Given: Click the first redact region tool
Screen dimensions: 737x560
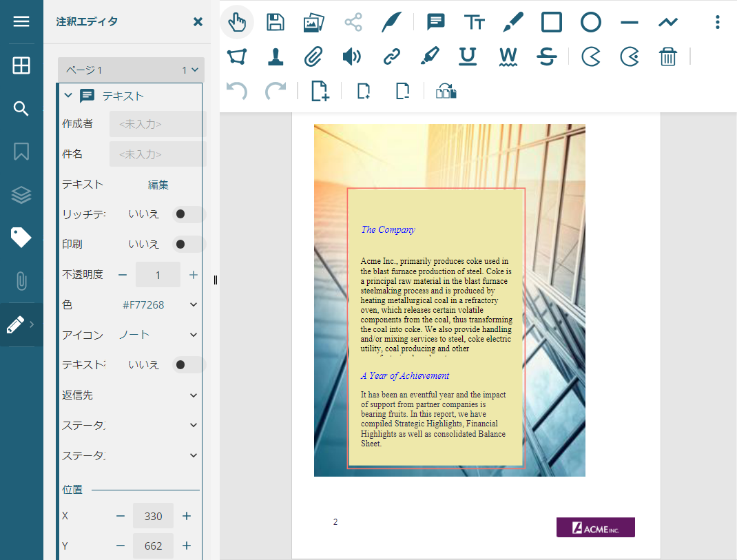Looking at the screenshot, I should click(591, 57).
